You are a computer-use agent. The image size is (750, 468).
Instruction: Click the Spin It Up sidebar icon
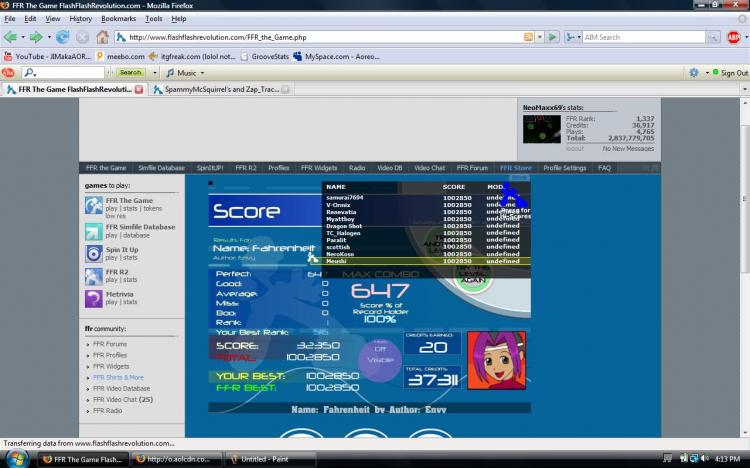pyautogui.click(x=94, y=254)
